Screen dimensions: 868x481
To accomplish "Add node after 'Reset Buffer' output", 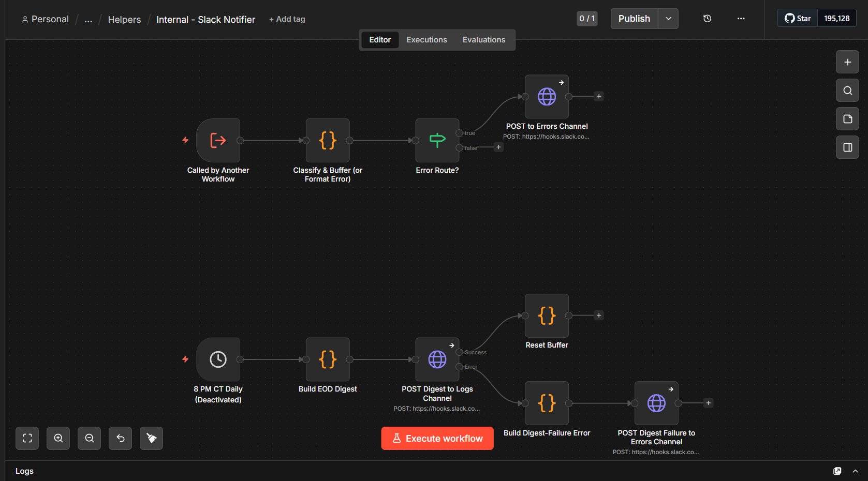I will (x=599, y=315).
